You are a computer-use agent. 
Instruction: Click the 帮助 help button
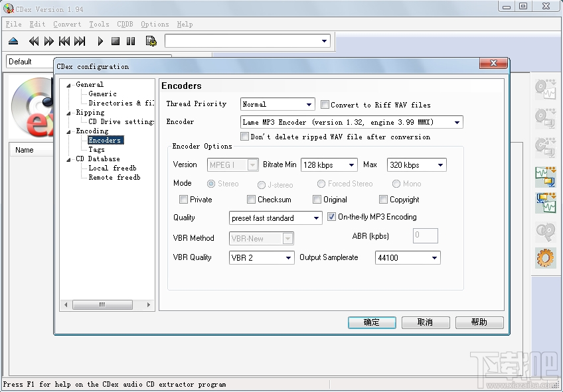point(479,322)
